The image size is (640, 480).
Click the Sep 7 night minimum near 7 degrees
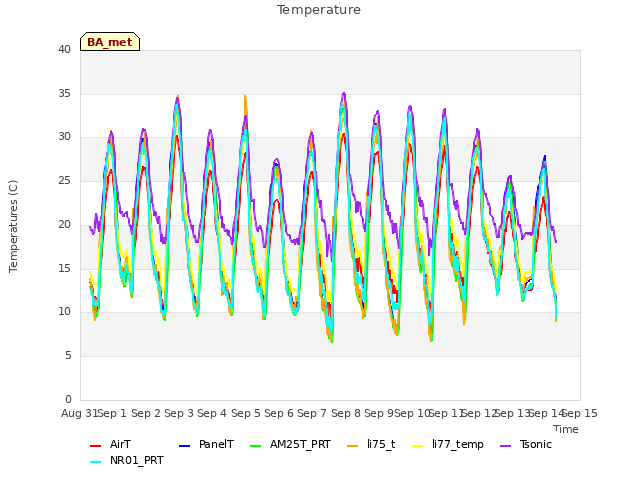pyautogui.click(x=332, y=340)
